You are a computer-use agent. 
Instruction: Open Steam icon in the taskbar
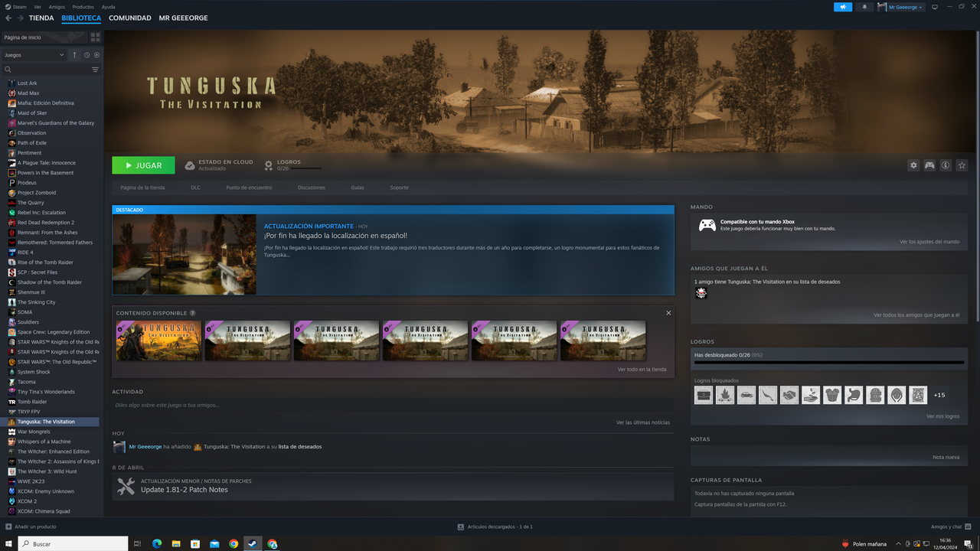pos(253,544)
